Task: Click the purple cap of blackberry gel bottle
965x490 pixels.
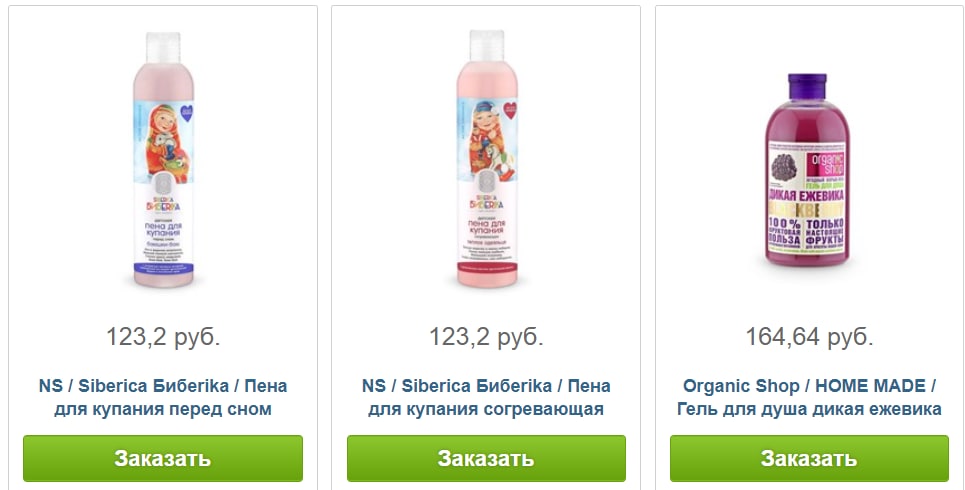Action: coord(807,87)
